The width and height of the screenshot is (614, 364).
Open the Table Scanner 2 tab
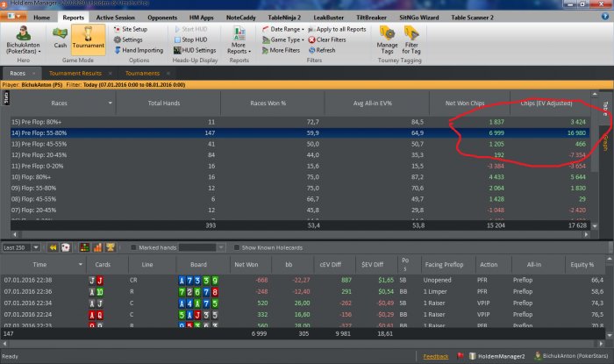point(472,18)
